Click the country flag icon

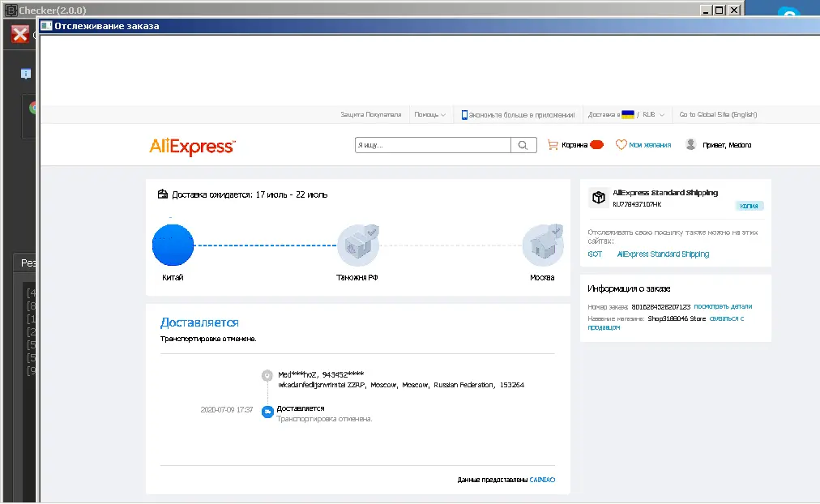627,114
